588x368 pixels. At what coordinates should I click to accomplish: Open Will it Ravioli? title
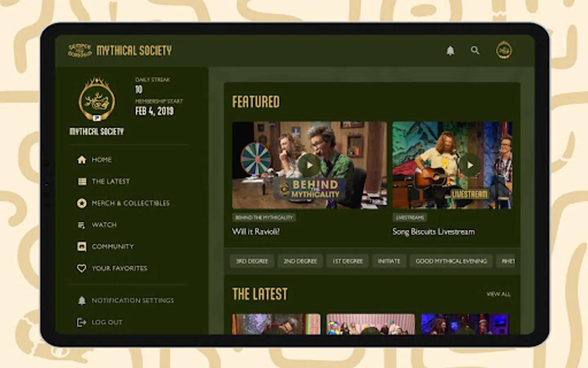tap(256, 231)
